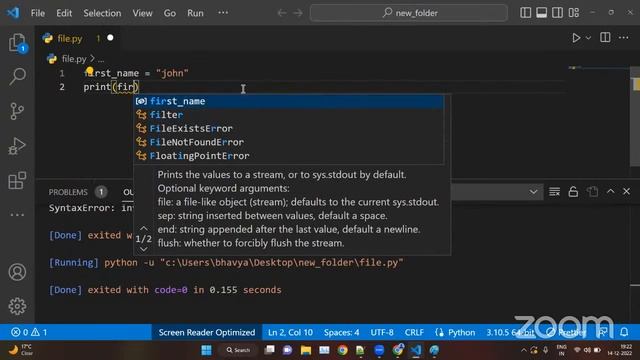Viewport: 640px width, 360px height.
Task: Change end of line sequence CRLF
Action: 414,332
